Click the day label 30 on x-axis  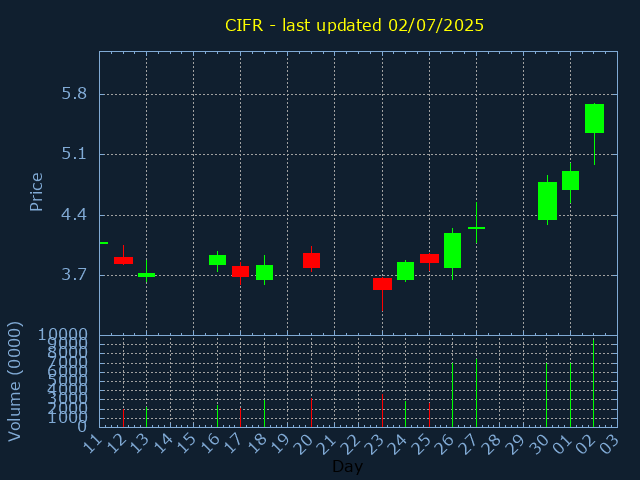point(540,444)
